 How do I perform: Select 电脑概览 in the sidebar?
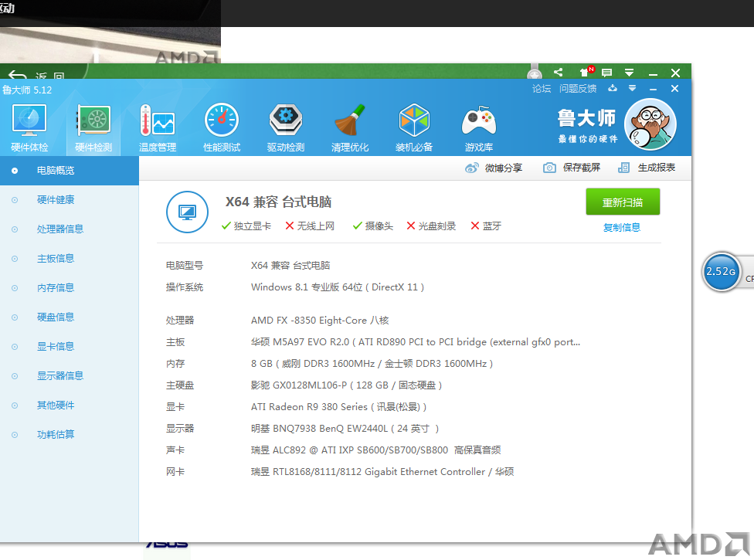(70, 171)
